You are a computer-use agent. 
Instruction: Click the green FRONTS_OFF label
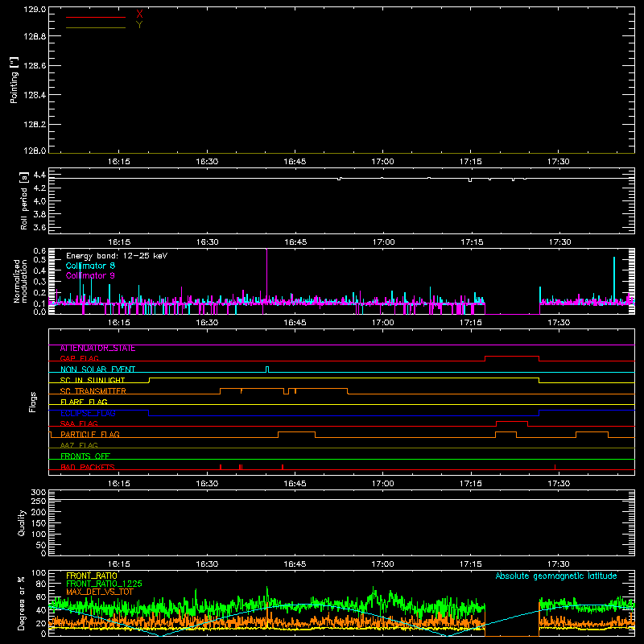click(x=85, y=456)
